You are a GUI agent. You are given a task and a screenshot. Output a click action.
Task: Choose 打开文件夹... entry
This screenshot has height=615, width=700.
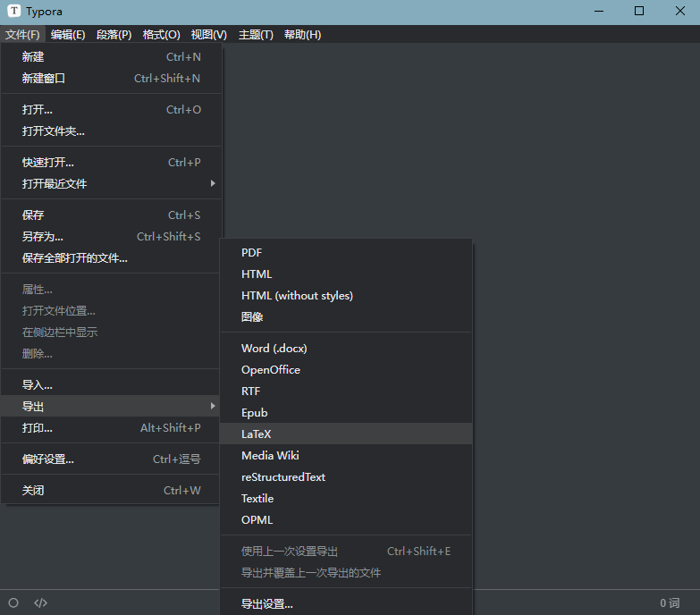(111, 131)
